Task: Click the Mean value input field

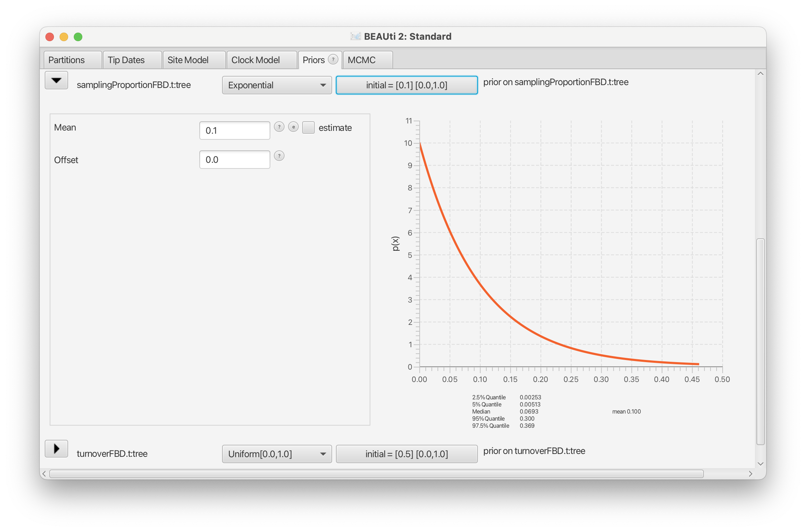Action: (234, 131)
